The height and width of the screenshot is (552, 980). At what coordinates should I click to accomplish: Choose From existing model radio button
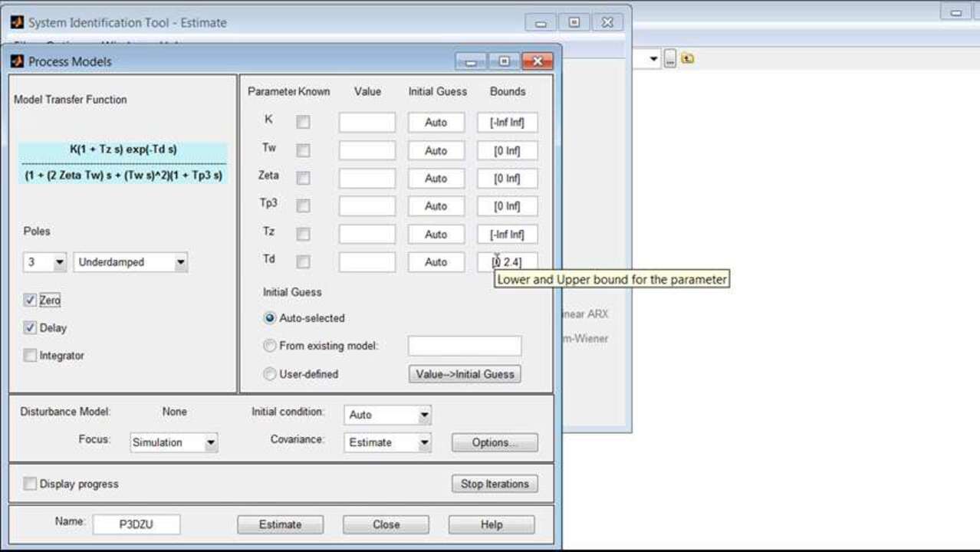point(270,346)
